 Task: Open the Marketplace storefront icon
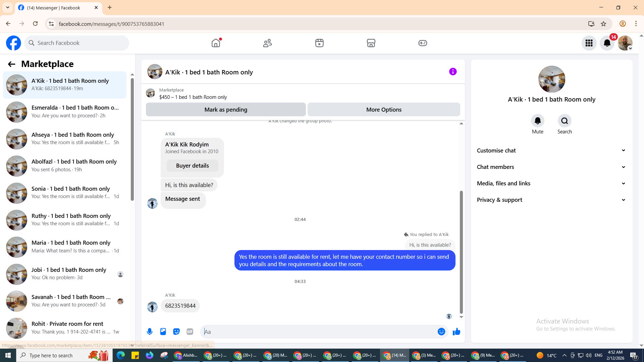click(371, 43)
